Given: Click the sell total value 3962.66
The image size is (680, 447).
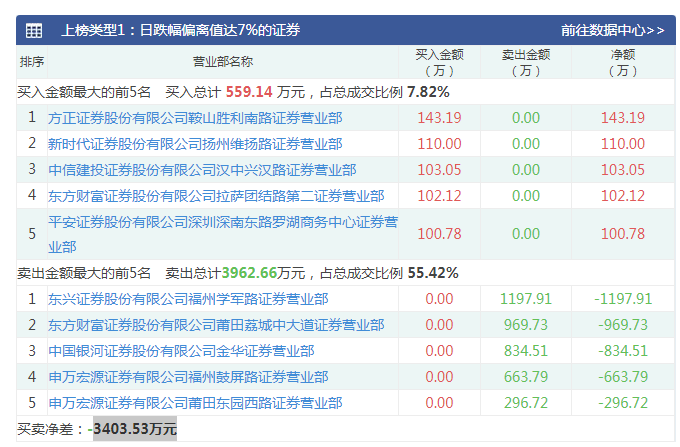Looking at the screenshot, I should coord(249,273).
